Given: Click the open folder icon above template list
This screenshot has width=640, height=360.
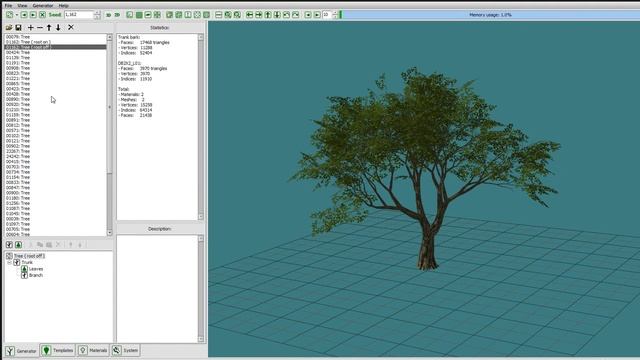Looking at the screenshot, I should click(9, 27).
